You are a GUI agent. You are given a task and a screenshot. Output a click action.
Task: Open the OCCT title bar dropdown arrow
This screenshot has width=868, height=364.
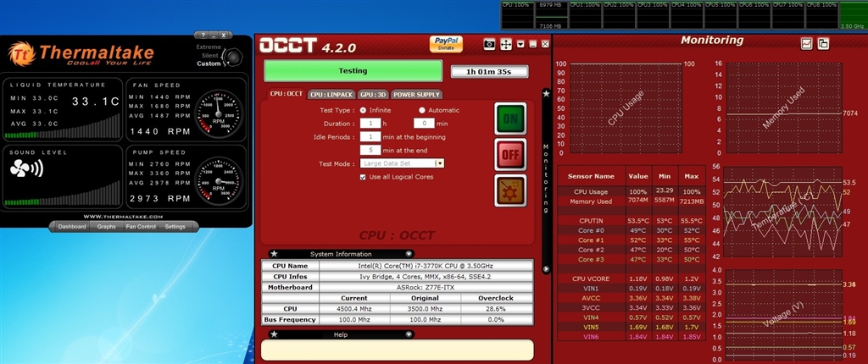click(520, 44)
